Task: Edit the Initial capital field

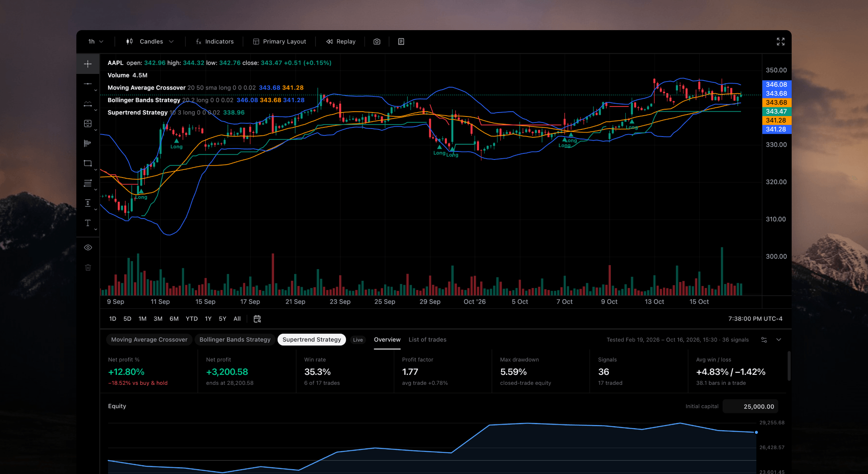Action: pos(751,407)
